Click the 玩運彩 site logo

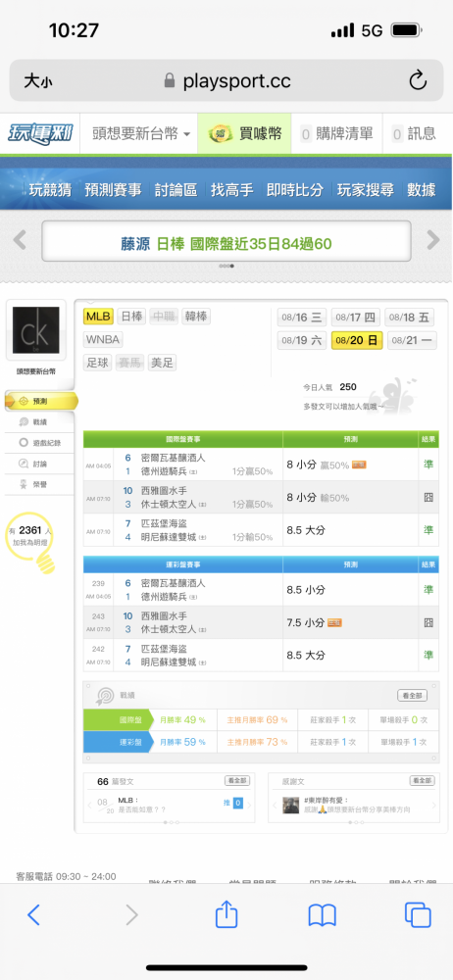(40, 133)
